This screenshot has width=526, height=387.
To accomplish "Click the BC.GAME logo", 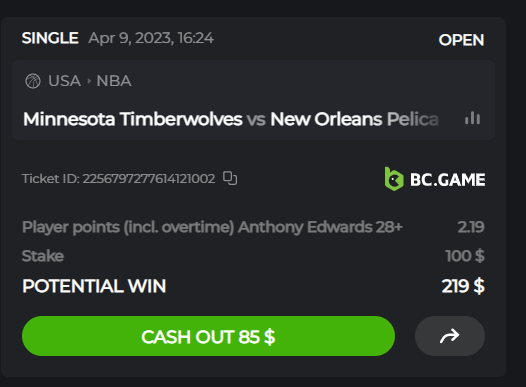I will click(435, 179).
